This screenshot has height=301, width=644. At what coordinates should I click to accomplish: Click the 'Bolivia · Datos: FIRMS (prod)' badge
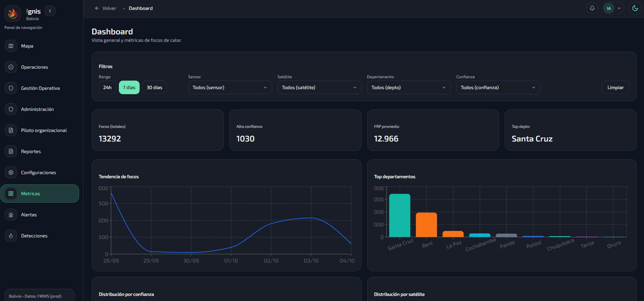pyautogui.click(x=40, y=295)
